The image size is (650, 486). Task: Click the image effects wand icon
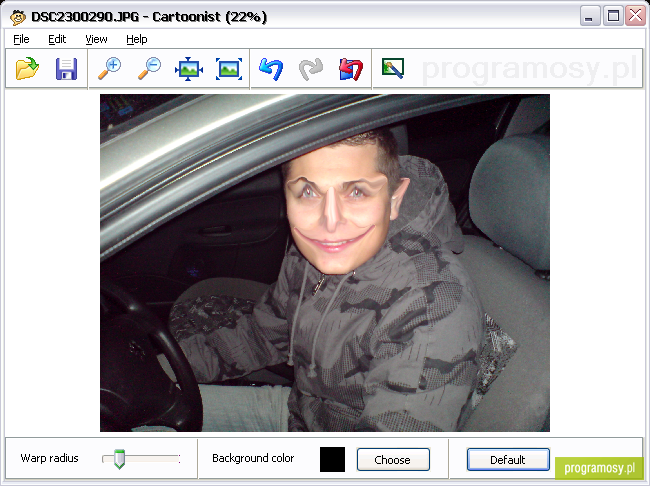click(393, 68)
